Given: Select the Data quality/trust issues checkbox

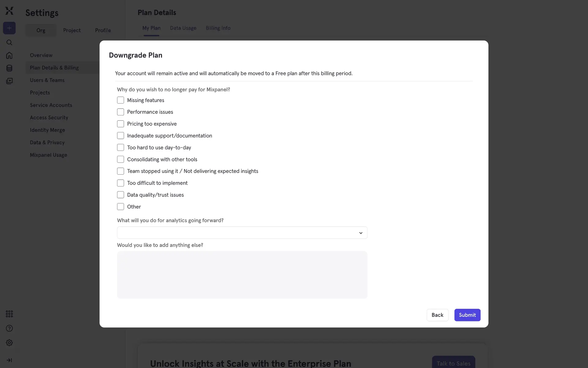Looking at the screenshot, I should point(121,195).
